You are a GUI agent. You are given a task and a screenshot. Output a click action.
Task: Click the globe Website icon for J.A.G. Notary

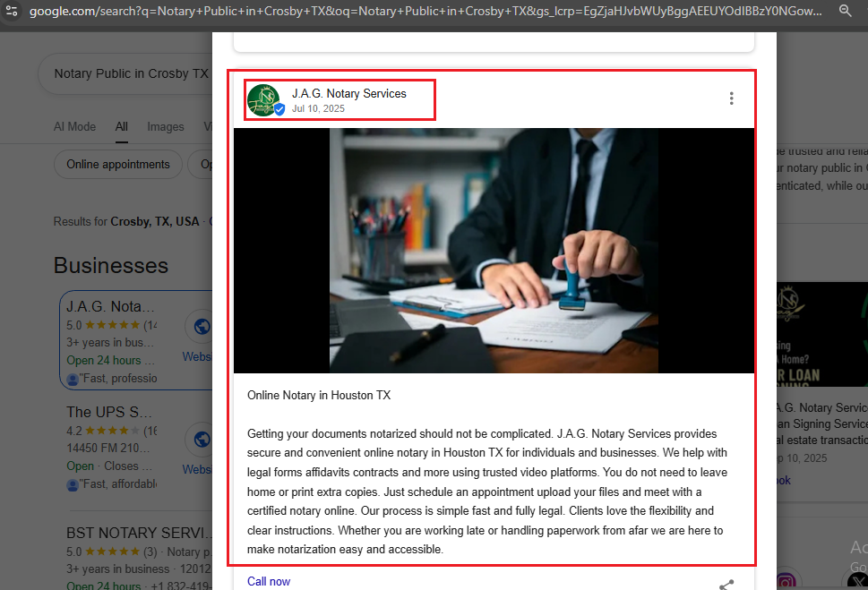(x=202, y=327)
